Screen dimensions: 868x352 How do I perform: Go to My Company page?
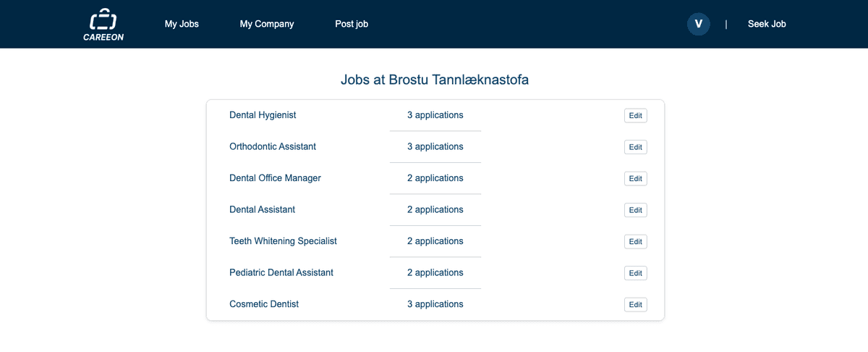coord(267,24)
